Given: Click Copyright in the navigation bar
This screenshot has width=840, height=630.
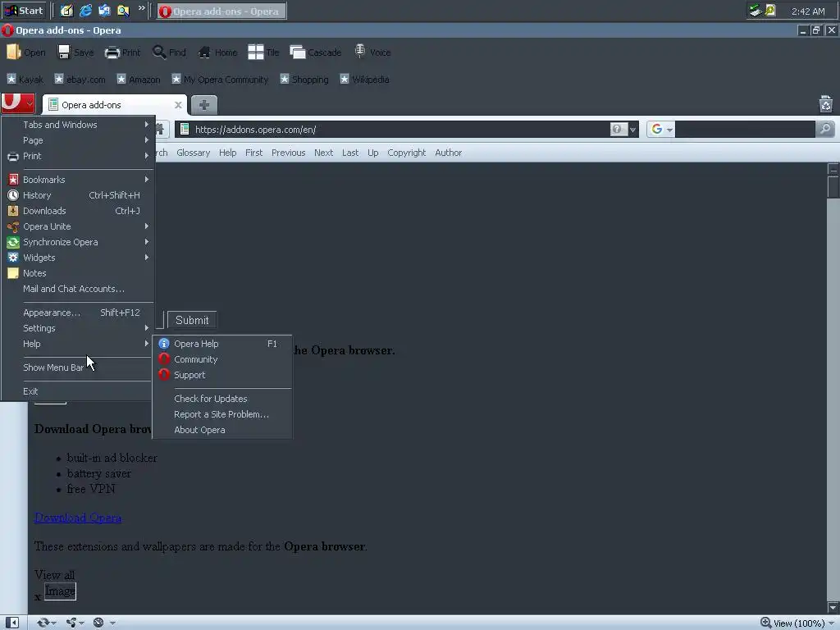Looking at the screenshot, I should (407, 153).
